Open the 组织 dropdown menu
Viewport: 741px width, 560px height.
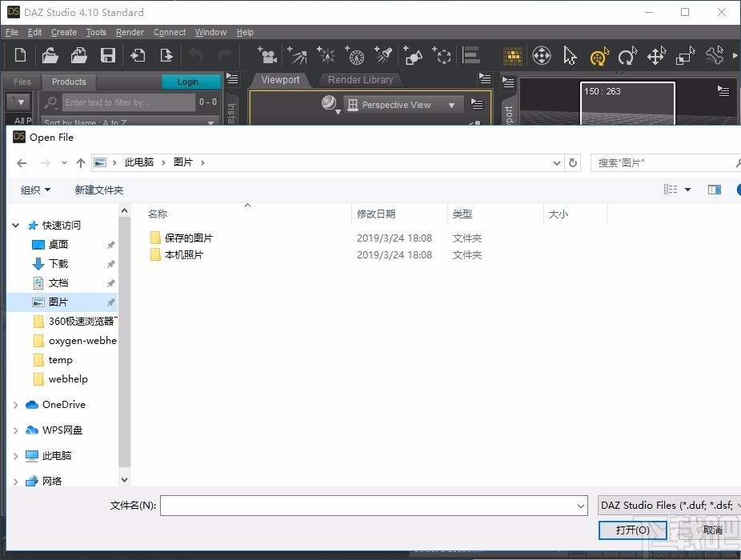click(35, 190)
